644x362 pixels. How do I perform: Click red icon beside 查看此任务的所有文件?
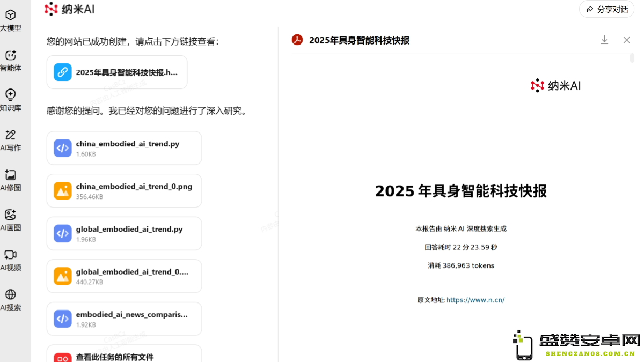point(63,358)
